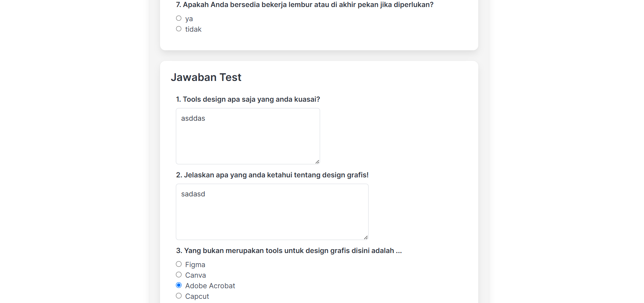Click question "Tools design apa saja yang anda kuasai?"
The height and width of the screenshot is (303, 644).
pos(248,100)
